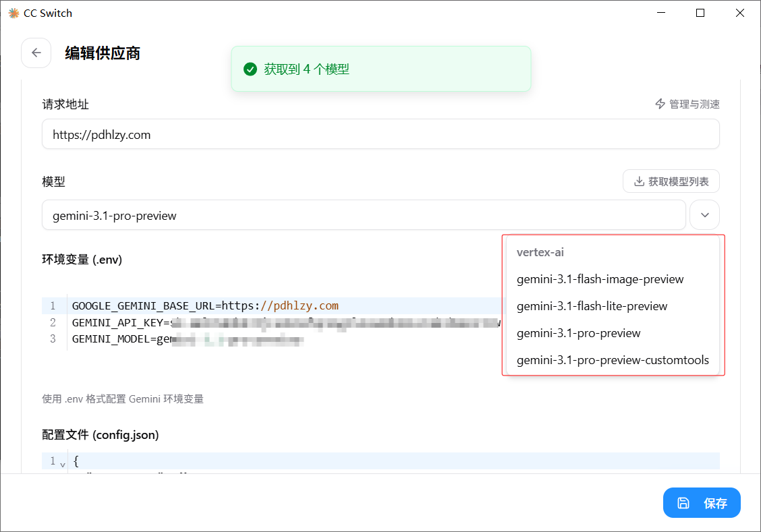Viewport: 761px width, 532px height.
Task: Focus the 模型 name input field
Action: (364, 215)
